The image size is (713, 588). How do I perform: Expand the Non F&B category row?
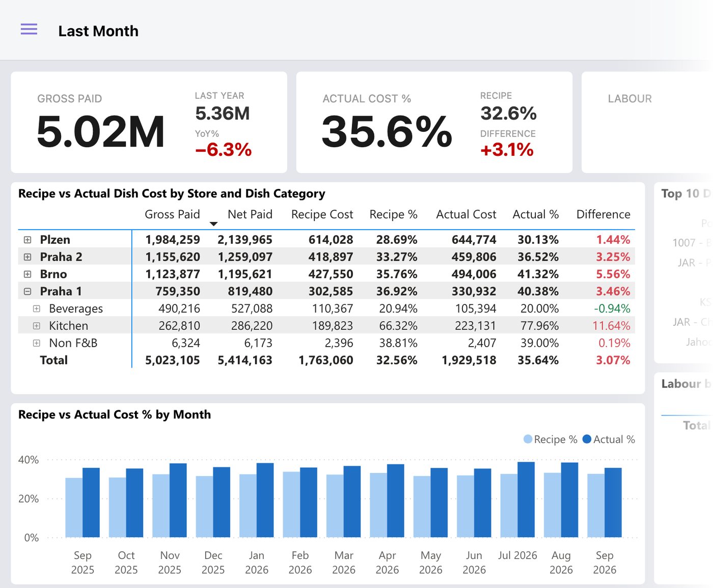coord(37,343)
